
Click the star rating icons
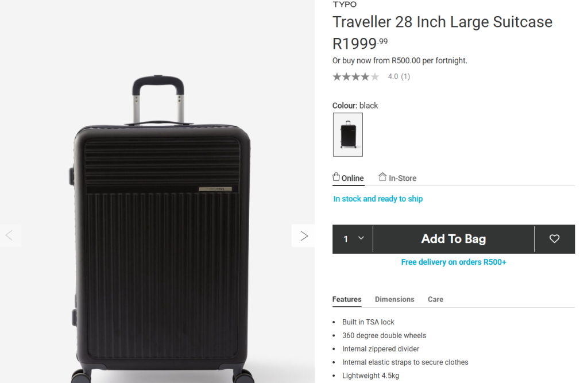(355, 77)
